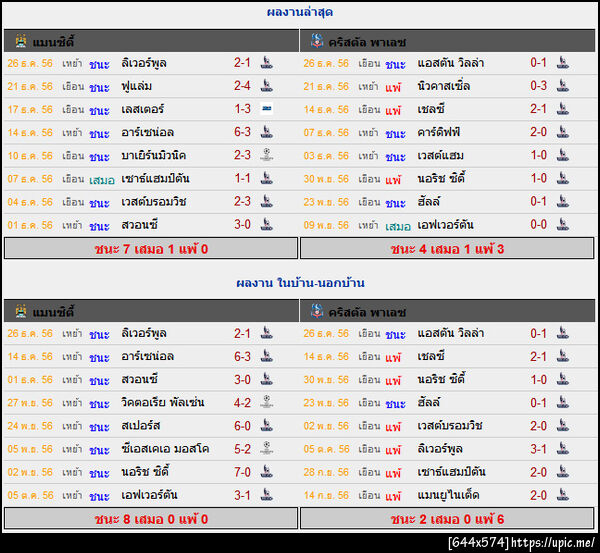600x553 pixels.
Task: Click the team name ซีเอสเคเอ มอสโค
Action: [165, 449]
